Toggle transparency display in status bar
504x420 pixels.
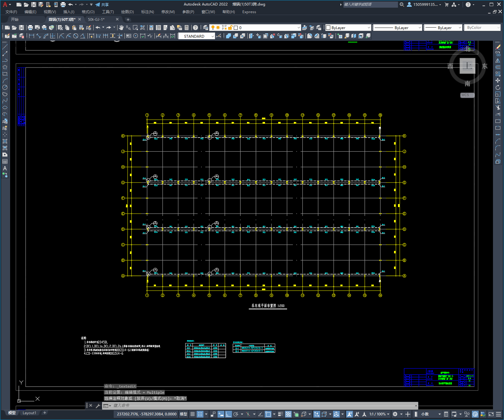click(x=288, y=414)
